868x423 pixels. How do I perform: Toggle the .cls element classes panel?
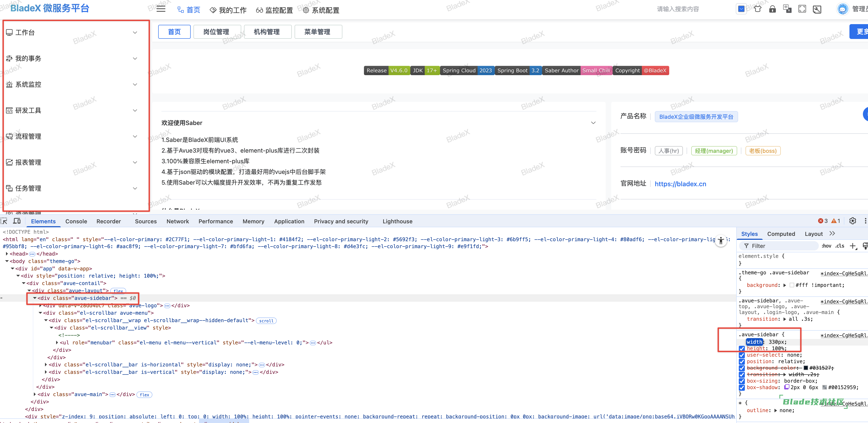[x=840, y=246]
